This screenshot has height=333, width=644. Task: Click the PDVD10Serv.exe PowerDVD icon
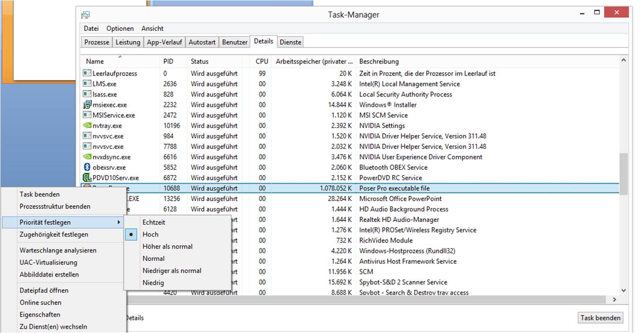click(87, 178)
